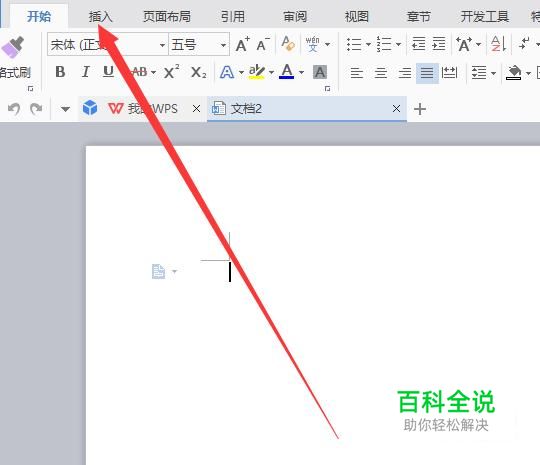Close the 我的WPS tab
Screen dimensions: 540x465
click(196, 109)
